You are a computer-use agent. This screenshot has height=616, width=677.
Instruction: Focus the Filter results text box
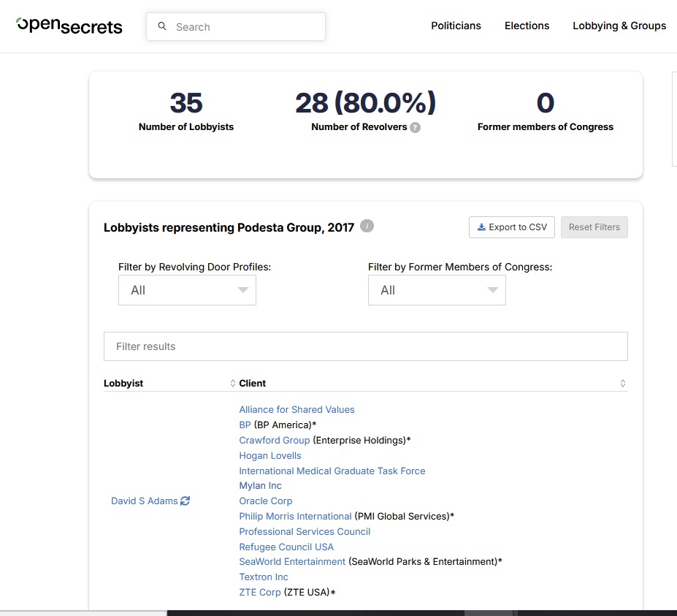(x=365, y=346)
